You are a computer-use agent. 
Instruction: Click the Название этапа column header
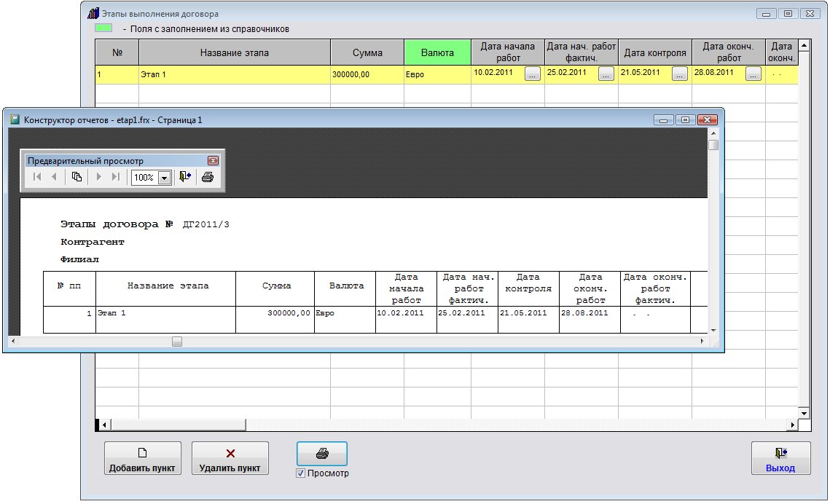(x=235, y=52)
